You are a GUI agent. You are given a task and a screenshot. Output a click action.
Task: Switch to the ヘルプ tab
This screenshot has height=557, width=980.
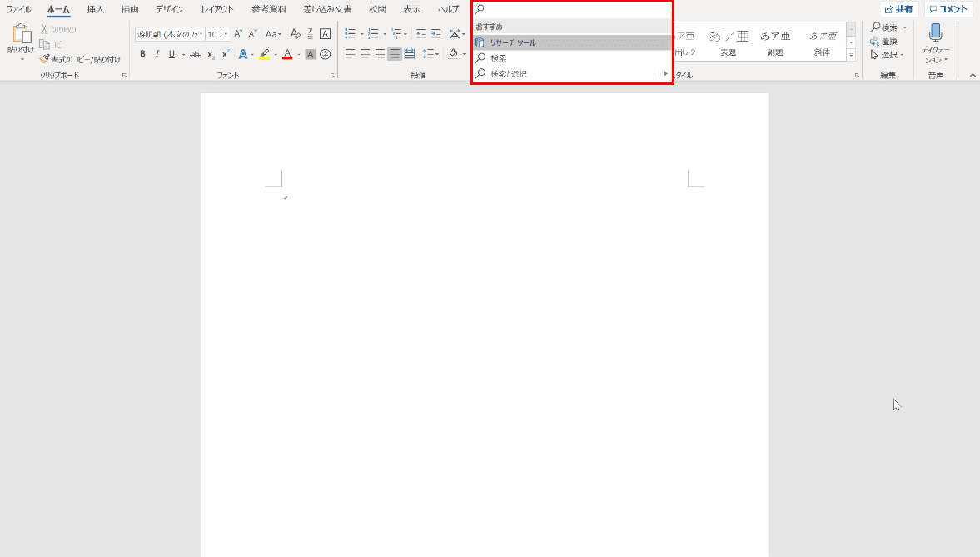click(448, 9)
